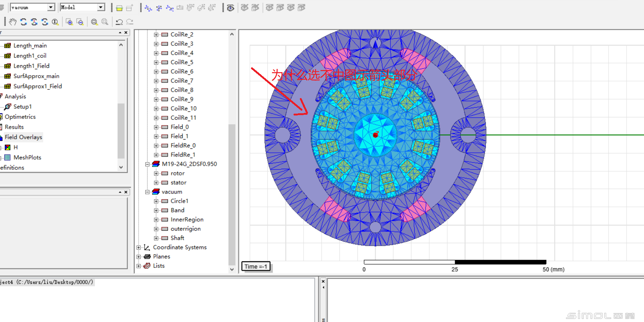
Task: Click the second greyed eye with box icon
Action: tap(255, 8)
